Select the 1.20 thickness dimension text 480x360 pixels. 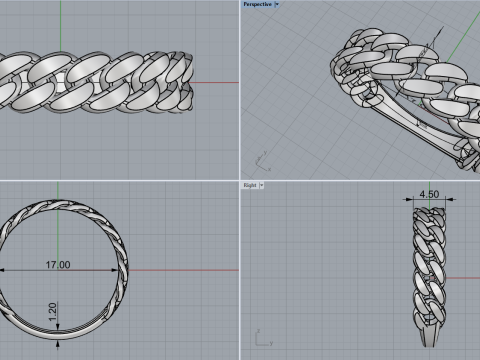pos(53,312)
